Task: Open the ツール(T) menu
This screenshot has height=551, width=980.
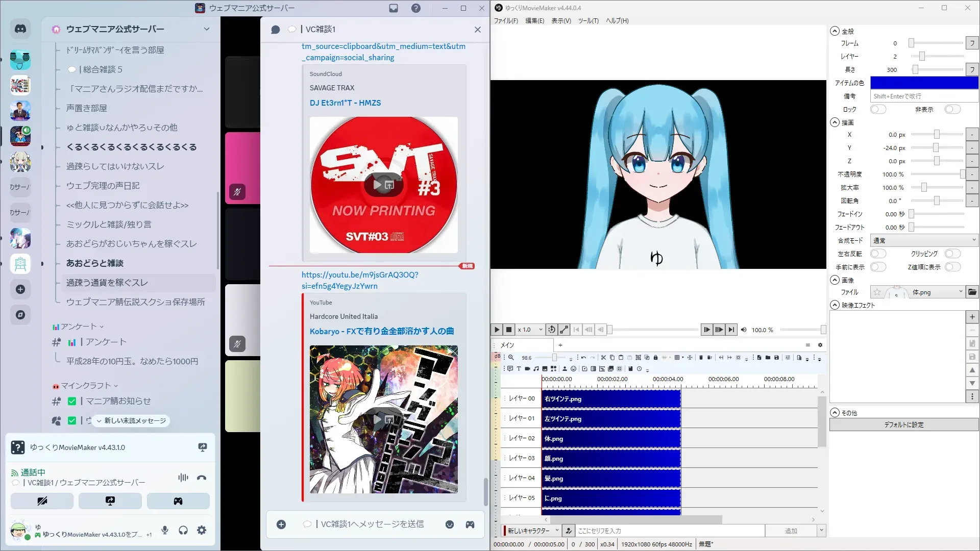Action: (588, 21)
